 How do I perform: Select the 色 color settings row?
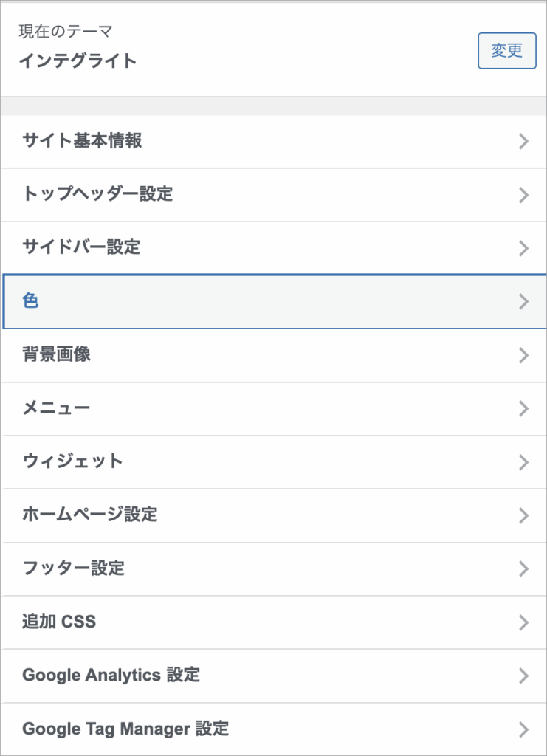pyautogui.click(x=31, y=300)
